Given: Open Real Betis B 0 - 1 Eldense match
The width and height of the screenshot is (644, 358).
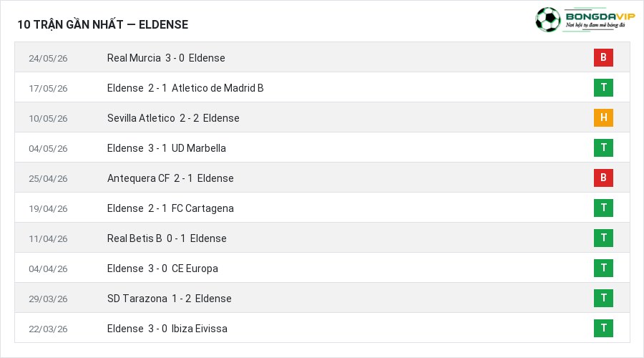Looking at the screenshot, I should click(167, 238).
